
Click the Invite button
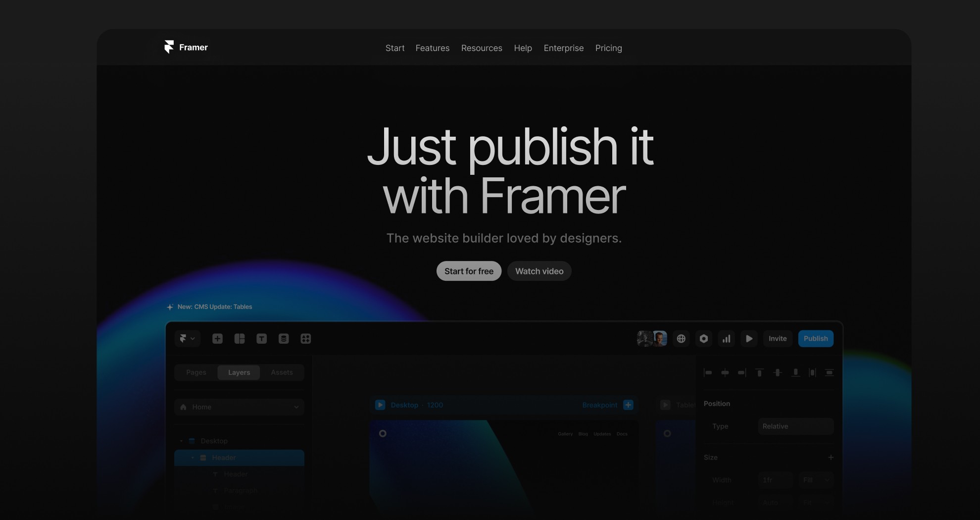[778, 339]
